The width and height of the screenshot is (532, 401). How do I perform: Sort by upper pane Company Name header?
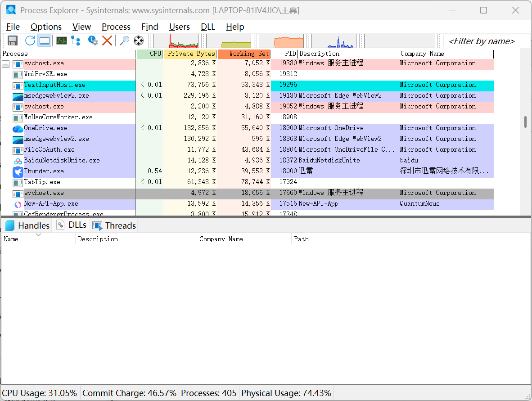pyautogui.click(x=446, y=54)
